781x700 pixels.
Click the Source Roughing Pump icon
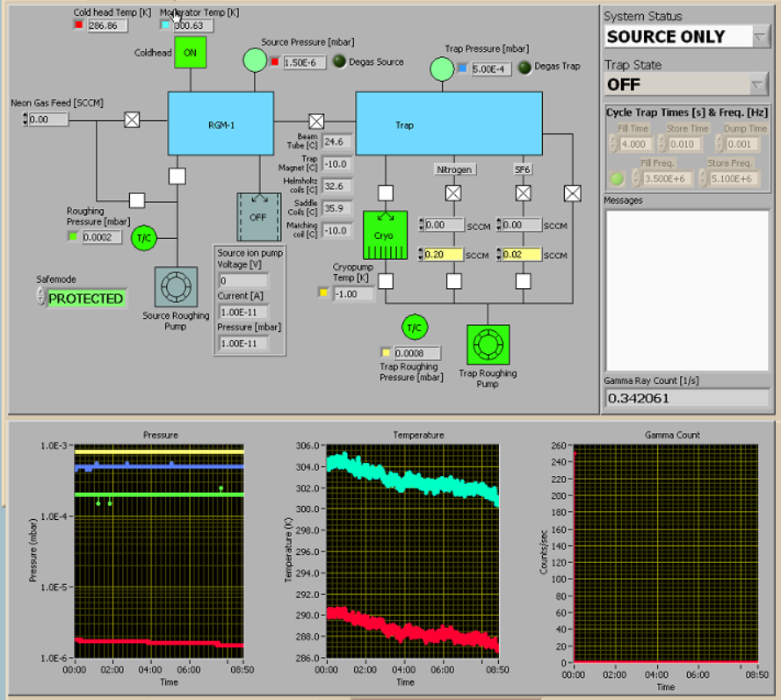(x=177, y=287)
